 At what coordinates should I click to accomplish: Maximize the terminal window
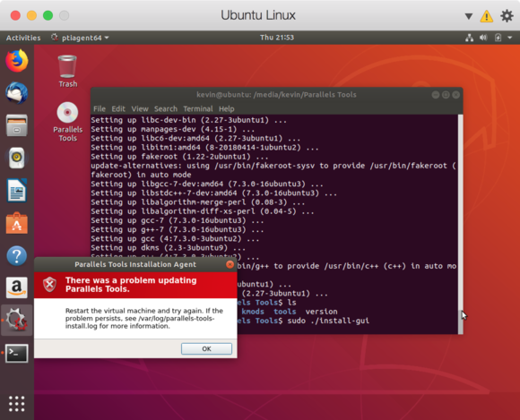tap(446, 95)
